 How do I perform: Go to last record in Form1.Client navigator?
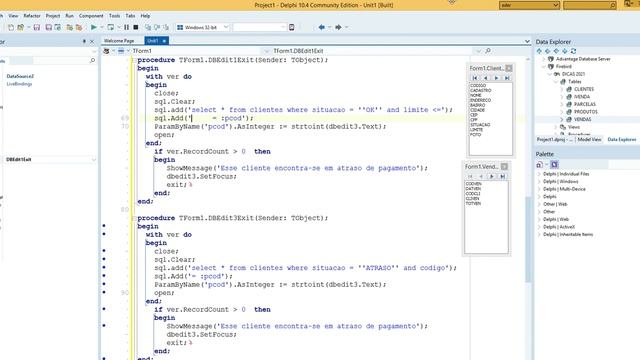point(507,78)
